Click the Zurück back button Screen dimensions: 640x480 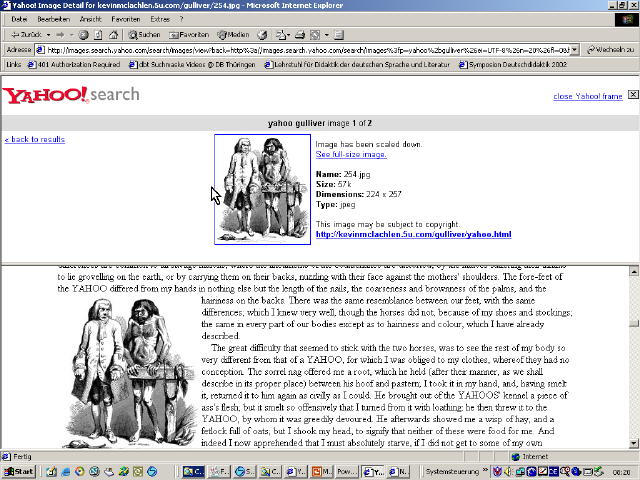[24, 34]
